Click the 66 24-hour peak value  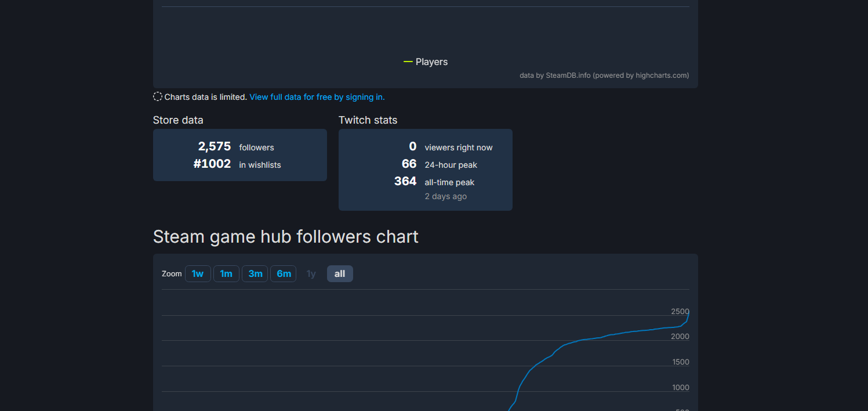pos(409,164)
